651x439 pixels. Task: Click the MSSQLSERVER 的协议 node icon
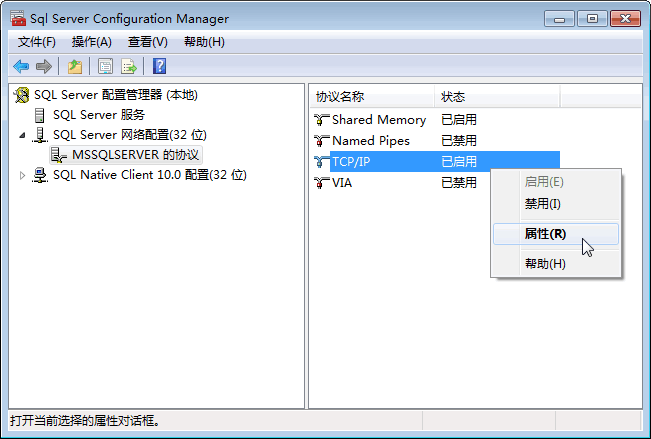point(59,155)
